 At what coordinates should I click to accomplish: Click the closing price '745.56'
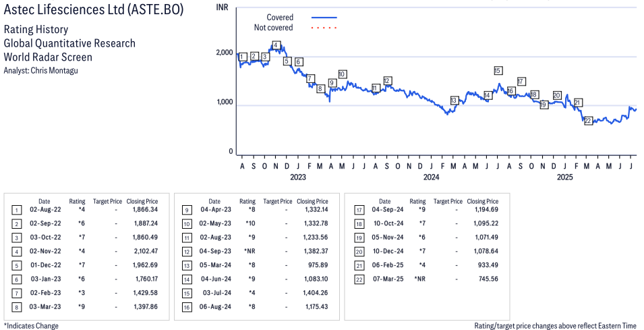(x=488, y=279)
